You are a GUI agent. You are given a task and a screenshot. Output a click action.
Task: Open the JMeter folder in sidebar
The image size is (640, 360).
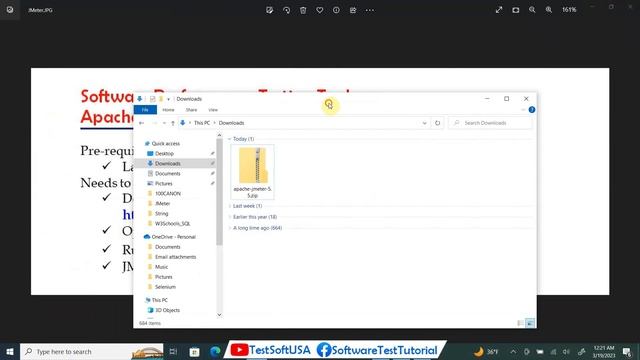[x=162, y=204]
